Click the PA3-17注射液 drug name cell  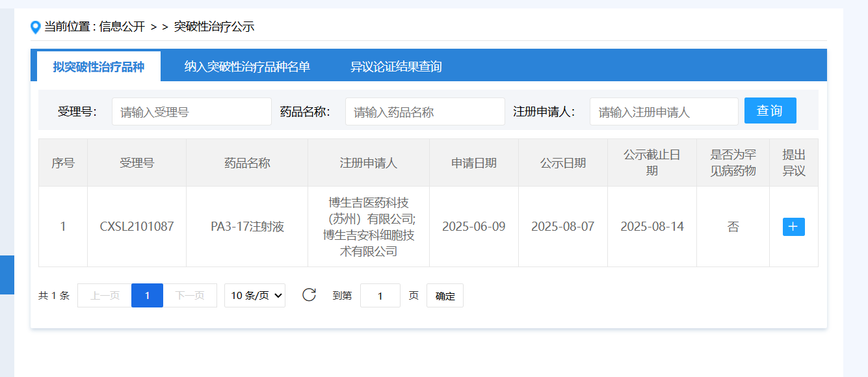247,227
